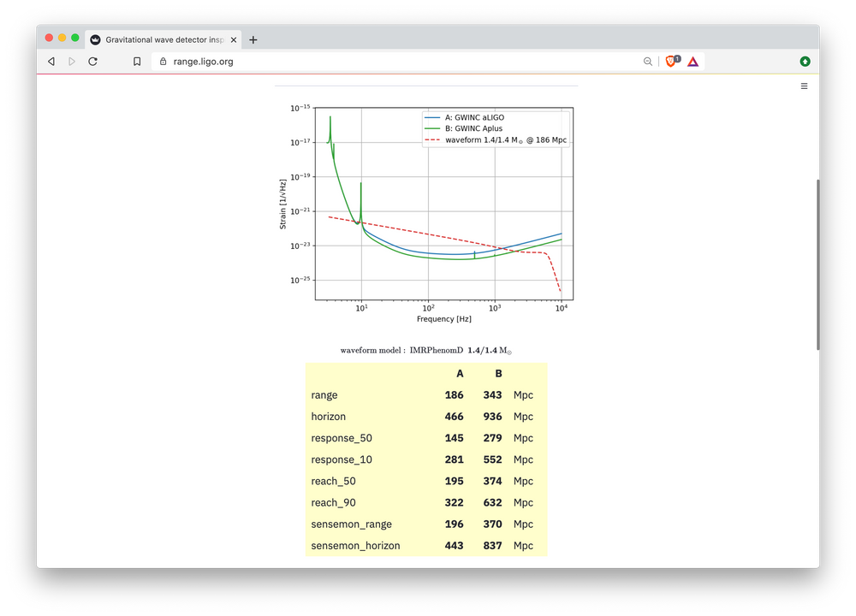The image size is (856, 616).
Task: Click legend entry A: GWINC aLIGO
Action: (465, 117)
